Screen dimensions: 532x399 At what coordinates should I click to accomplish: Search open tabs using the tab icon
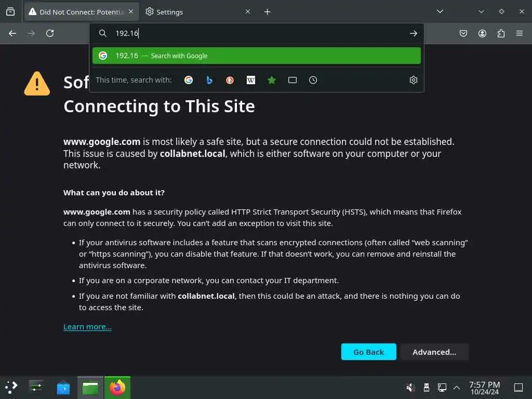[292, 80]
